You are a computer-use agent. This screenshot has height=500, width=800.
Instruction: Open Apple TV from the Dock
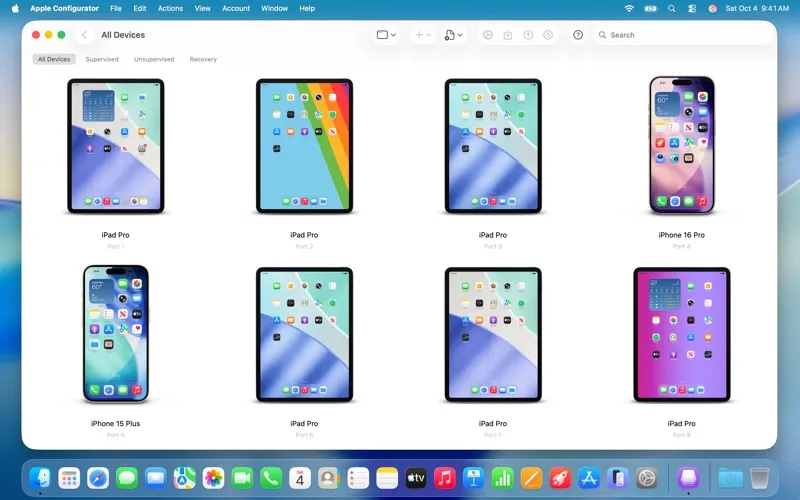tap(416, 478)
